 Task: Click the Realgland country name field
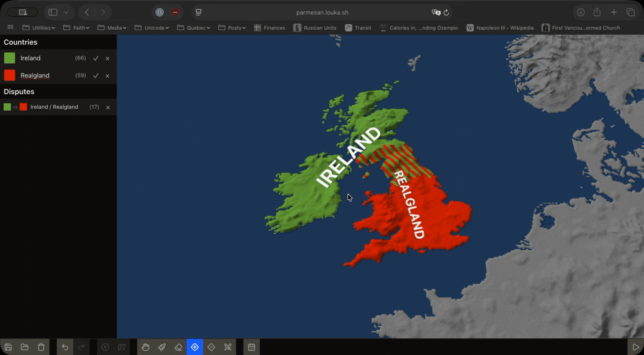35,75
